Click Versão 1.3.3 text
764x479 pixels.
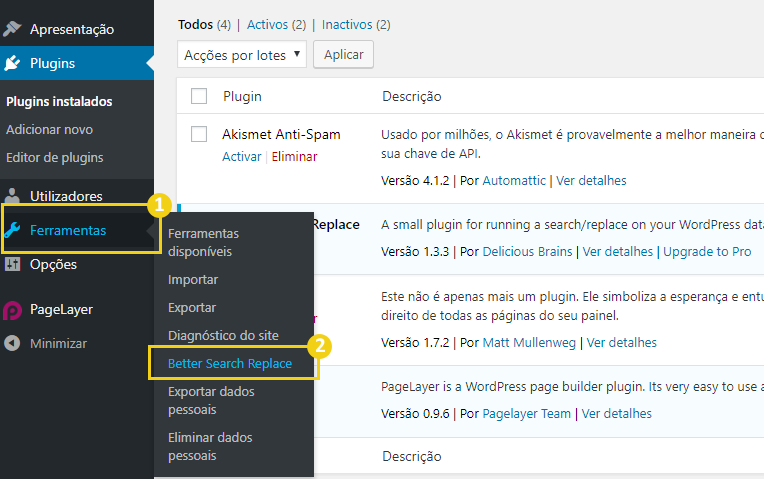coord(415,251)
